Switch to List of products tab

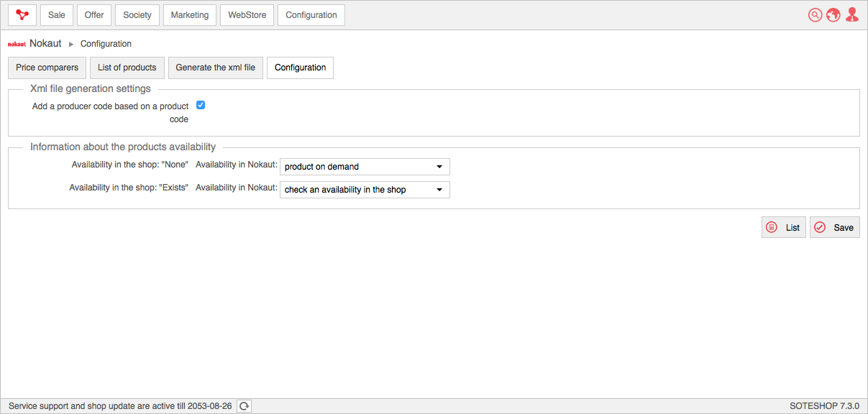pyautogui.click(x=127, y=68)
